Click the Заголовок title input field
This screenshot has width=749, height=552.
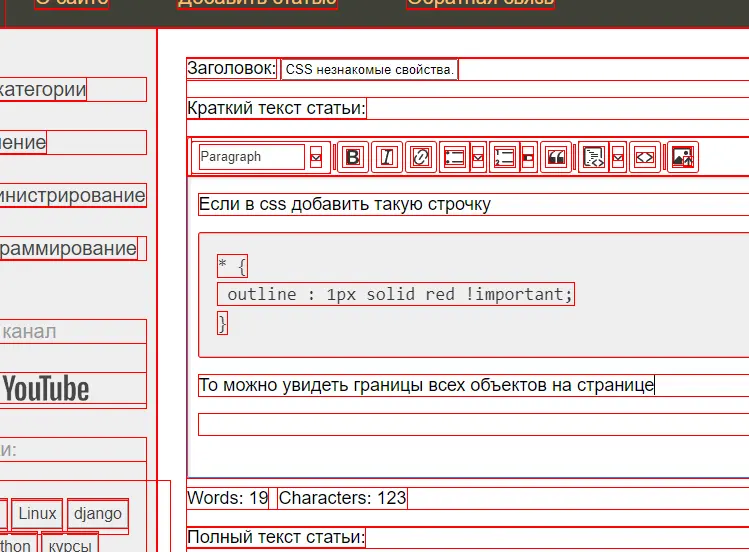(369, 69)
